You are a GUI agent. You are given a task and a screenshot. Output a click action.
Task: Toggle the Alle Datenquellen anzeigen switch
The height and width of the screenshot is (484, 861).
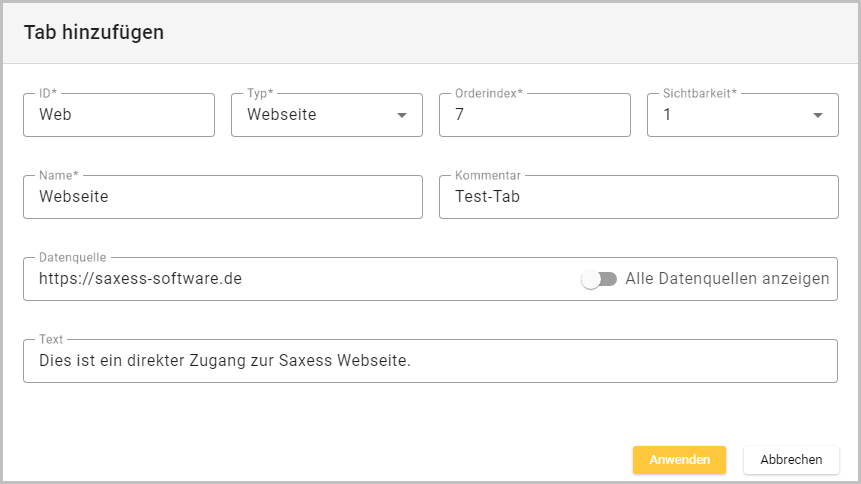point(599,279)
